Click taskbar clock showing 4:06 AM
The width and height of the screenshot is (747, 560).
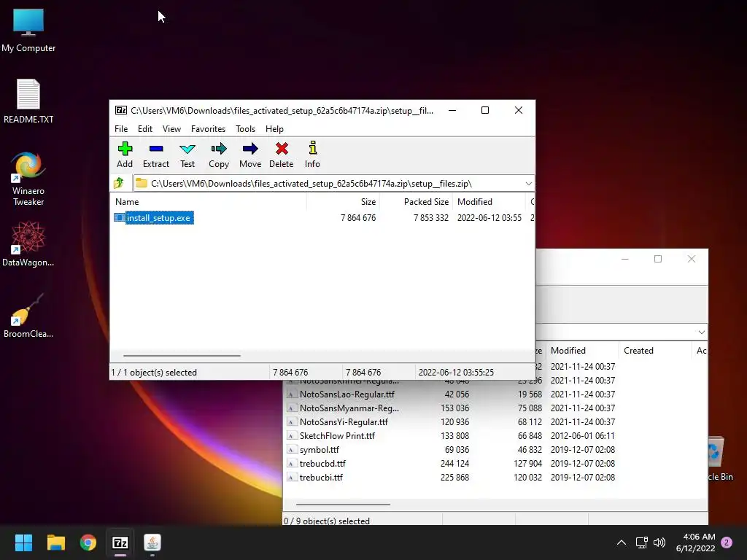pyautogui.click(x=695, y=542)
